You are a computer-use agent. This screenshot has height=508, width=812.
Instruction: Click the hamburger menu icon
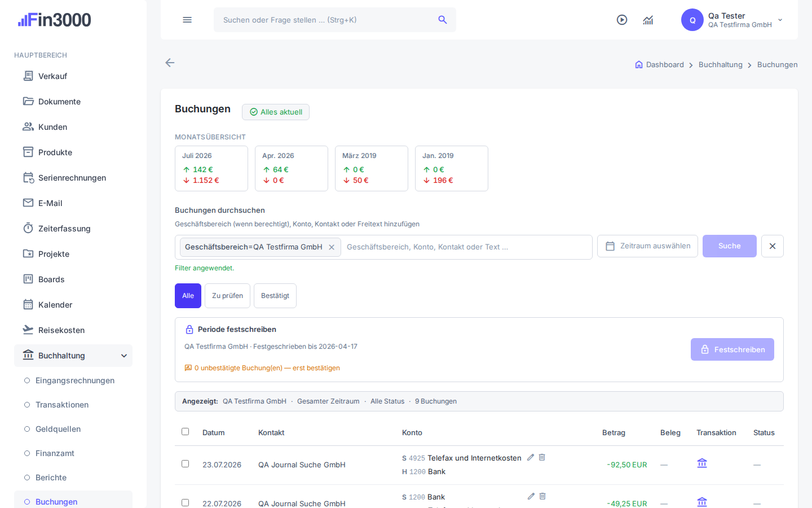187,20
